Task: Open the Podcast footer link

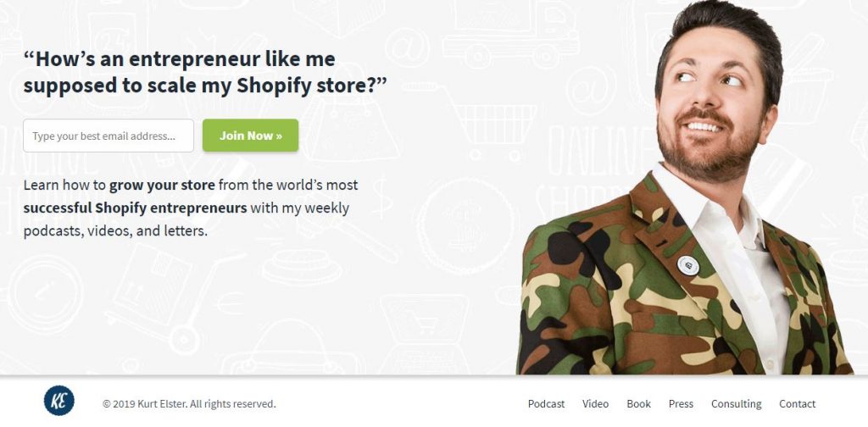Action: 546,404
